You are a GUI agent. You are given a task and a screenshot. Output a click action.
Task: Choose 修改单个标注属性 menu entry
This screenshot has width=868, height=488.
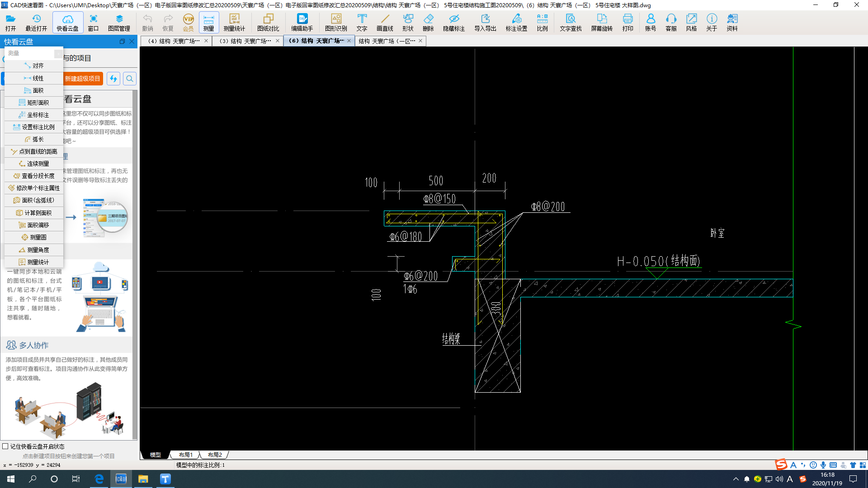click(x=34, y=188)
